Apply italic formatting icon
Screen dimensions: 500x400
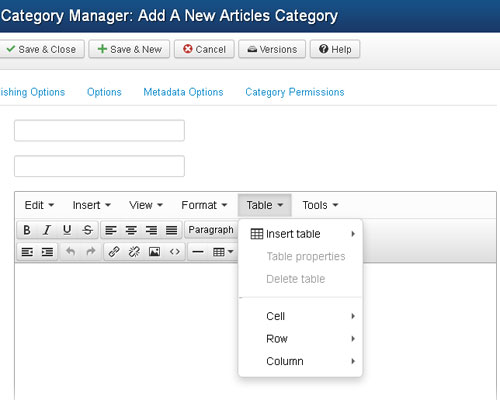[47, 230]
